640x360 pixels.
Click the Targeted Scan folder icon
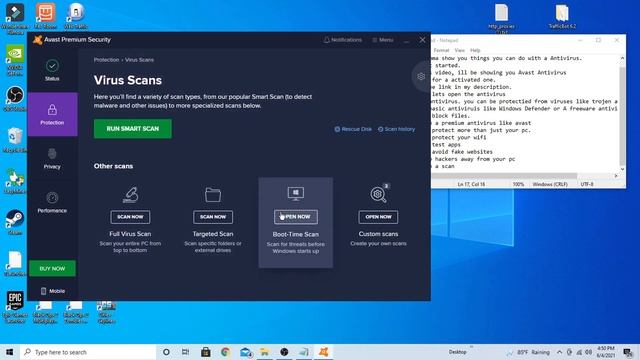(x=213, y=195)
